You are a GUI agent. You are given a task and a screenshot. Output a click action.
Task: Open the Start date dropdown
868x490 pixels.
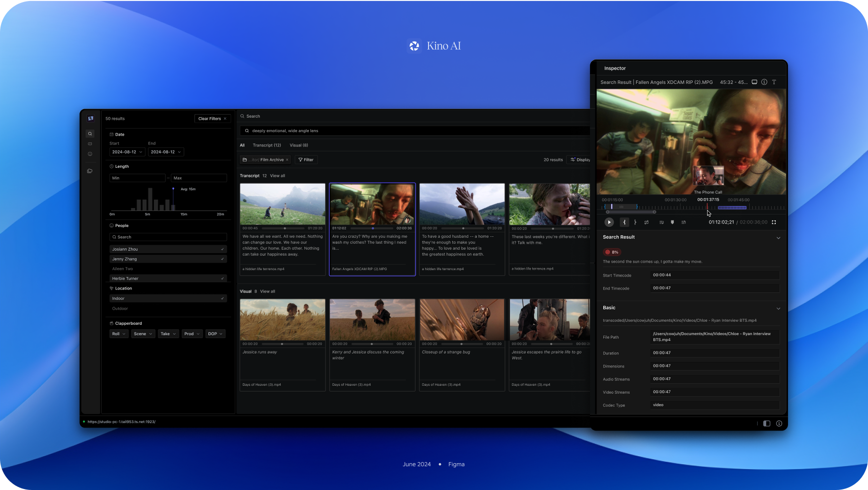(x=127, y=152)
